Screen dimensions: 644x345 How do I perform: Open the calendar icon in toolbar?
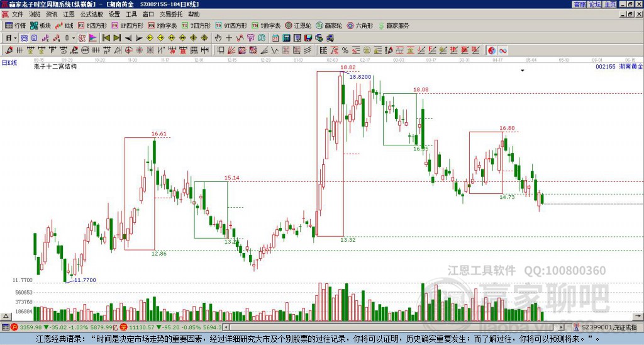pyautogui.click(x=275, y=38)
